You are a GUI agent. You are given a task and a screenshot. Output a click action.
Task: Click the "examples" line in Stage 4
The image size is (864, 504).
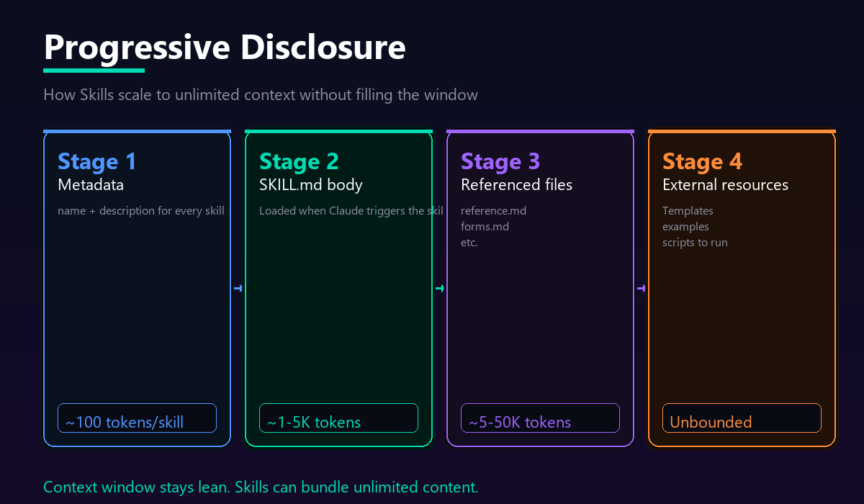point(686,227)
